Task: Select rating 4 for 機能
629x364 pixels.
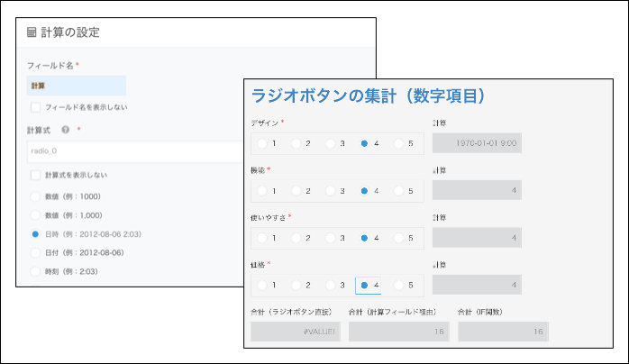Action: tap(364, 191)
